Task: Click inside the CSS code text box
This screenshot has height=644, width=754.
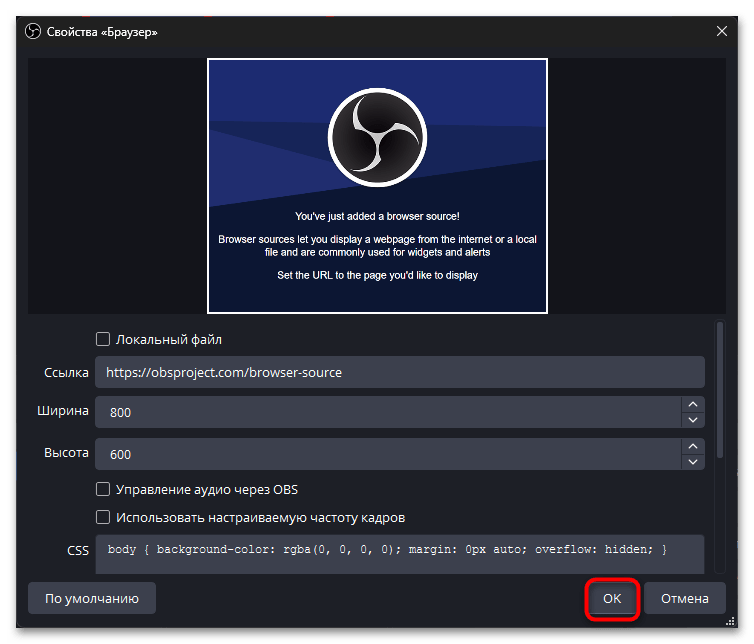Action: [399, 553]
